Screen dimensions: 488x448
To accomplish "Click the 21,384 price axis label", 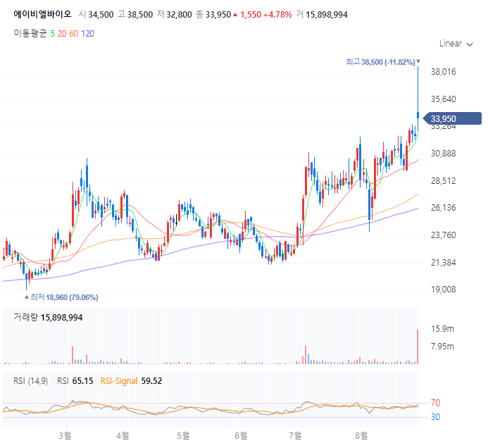I will pyautogui.click(x=443, y=263).
